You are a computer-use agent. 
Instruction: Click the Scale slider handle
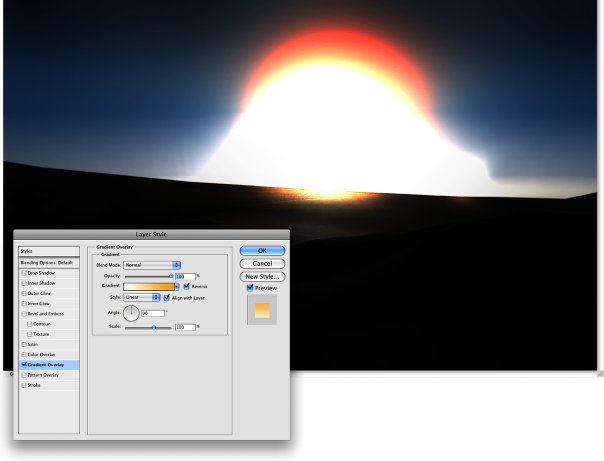(x=154, y=327)
